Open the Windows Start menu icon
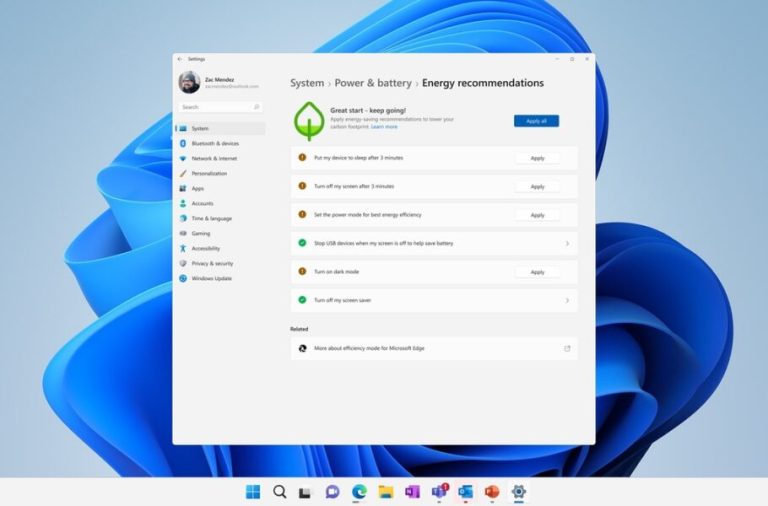 click(253, 491)
